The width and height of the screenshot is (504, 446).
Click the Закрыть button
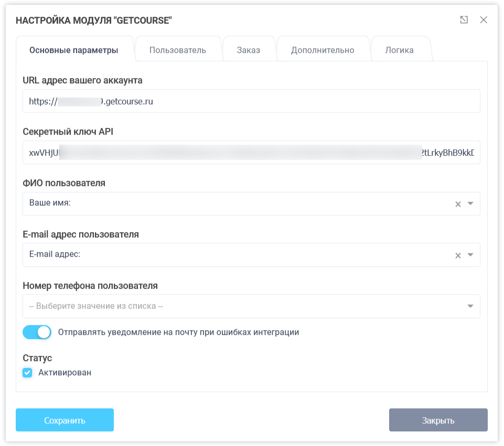[x=438, y=420]
